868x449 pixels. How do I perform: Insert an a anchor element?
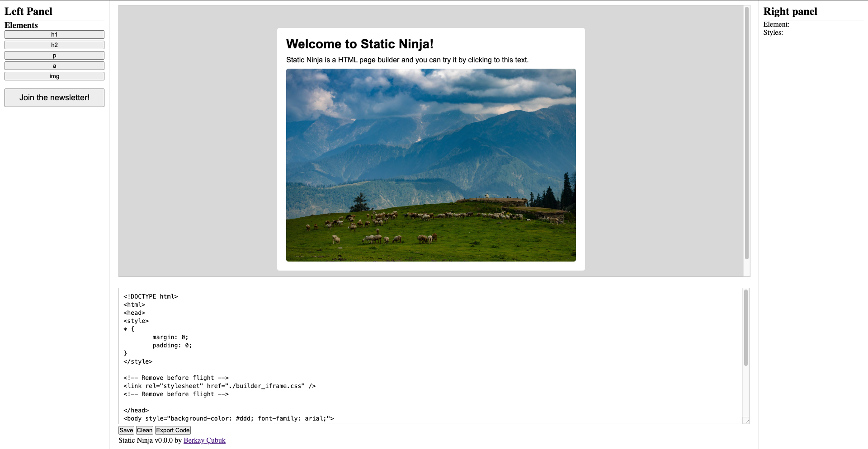coord(54,66)
